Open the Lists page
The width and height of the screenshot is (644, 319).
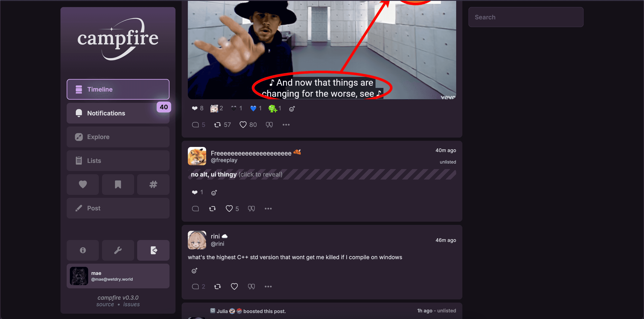[x=118, y=161]
